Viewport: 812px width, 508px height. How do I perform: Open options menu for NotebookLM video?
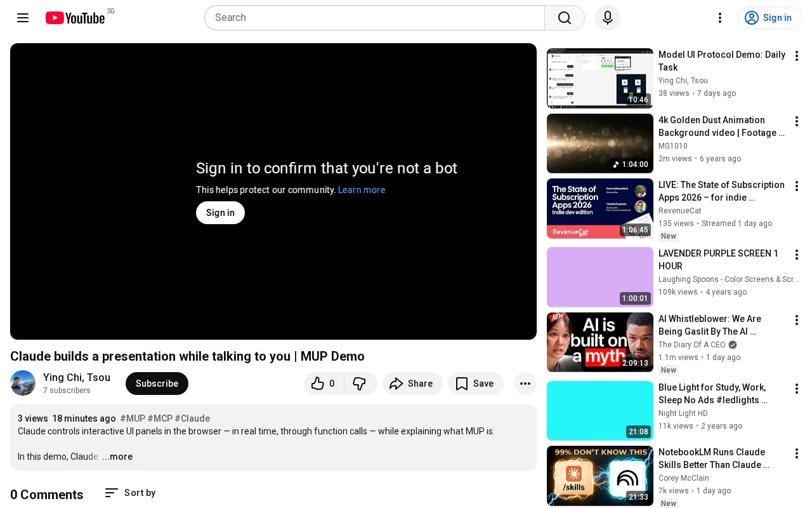tap(797, 453)
